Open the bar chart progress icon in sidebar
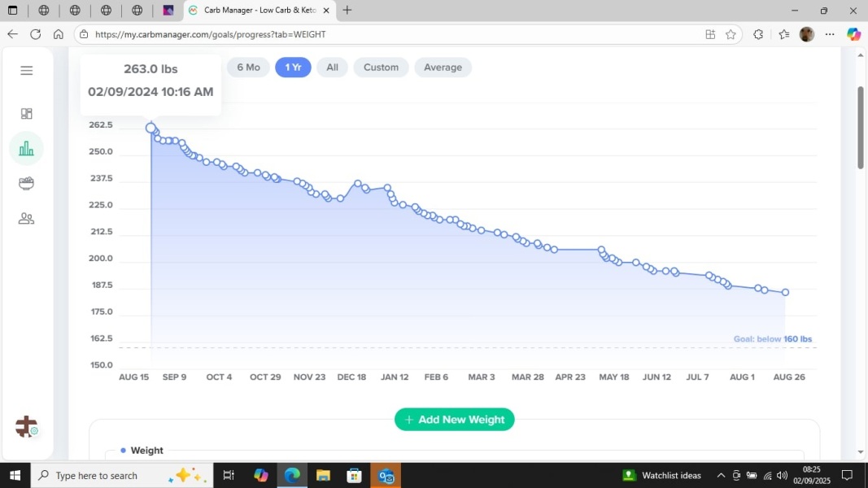The height and width of the screenshot is (488, 868). [x=27, y=148]
